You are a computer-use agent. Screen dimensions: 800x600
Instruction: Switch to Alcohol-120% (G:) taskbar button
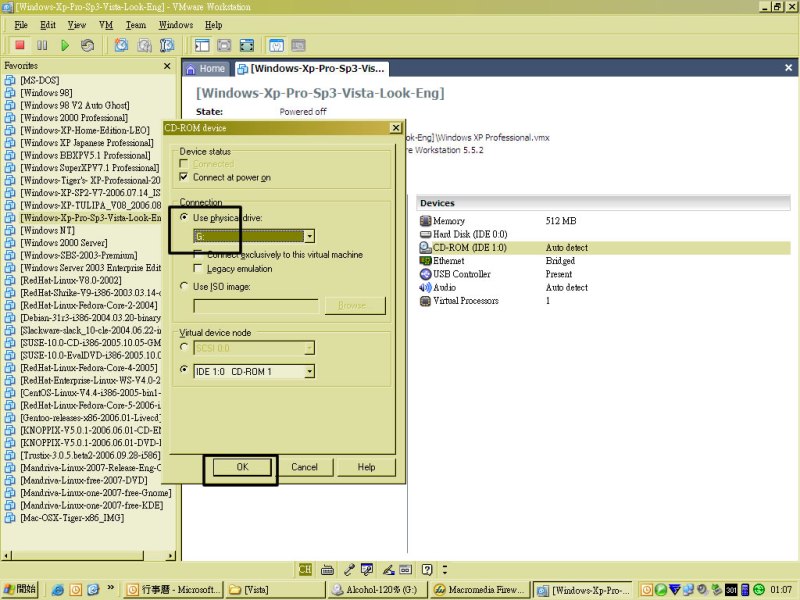(377, 589)
